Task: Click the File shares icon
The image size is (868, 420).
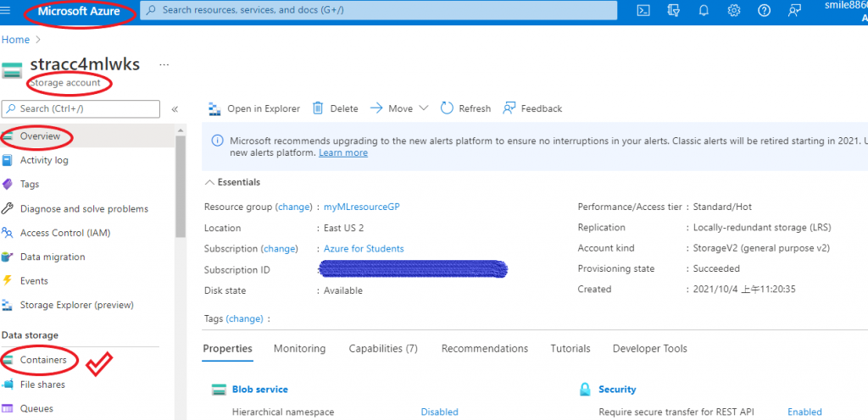Action: point(7,384)
